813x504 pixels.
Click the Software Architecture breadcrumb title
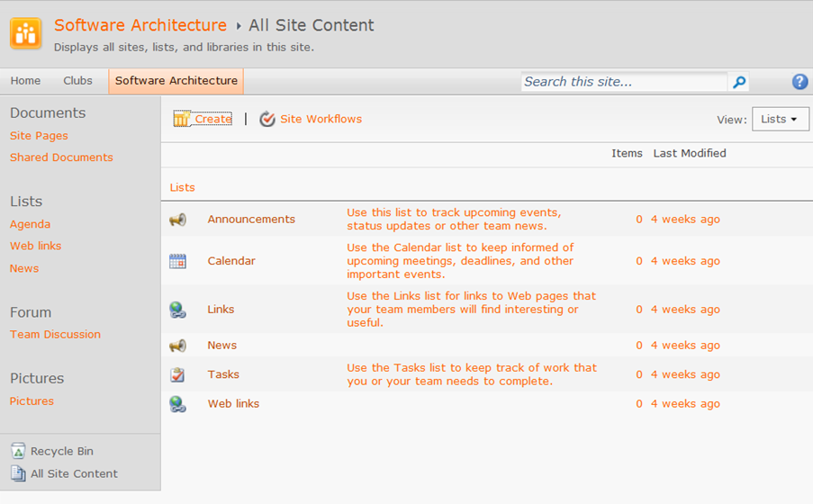[x=140, y=25]
